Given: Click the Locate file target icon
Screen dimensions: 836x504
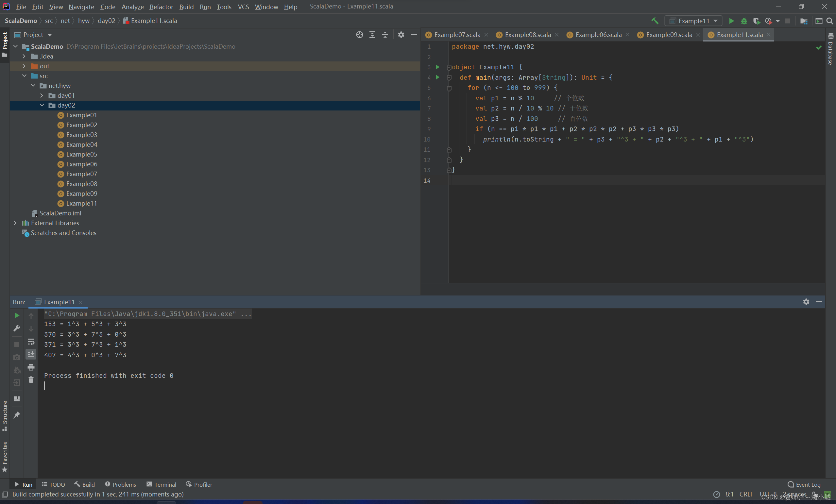Looking at the screenshot, I should pos(359,35).
